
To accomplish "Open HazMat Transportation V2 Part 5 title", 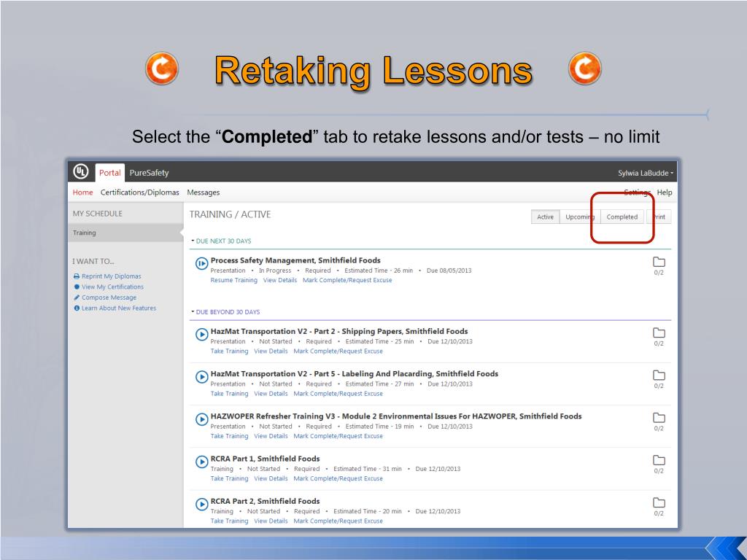I will (355, 373).
